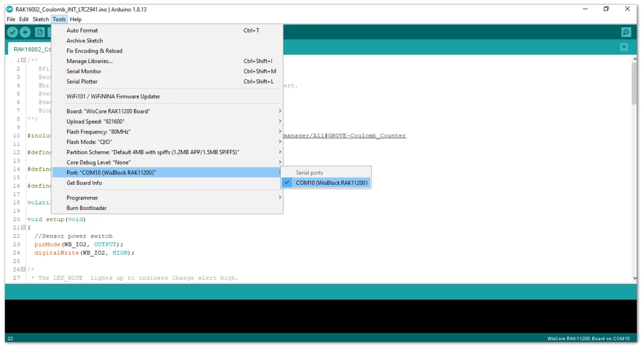Open the Sketch menu
The height and width of the screenshot is (347, 644).
click(x=41, y=19)
